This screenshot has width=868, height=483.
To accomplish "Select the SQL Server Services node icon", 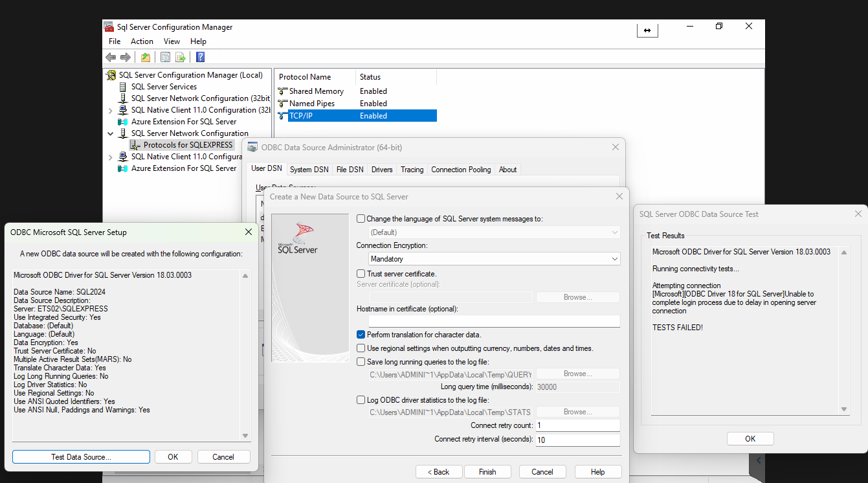I will (123, 87).
